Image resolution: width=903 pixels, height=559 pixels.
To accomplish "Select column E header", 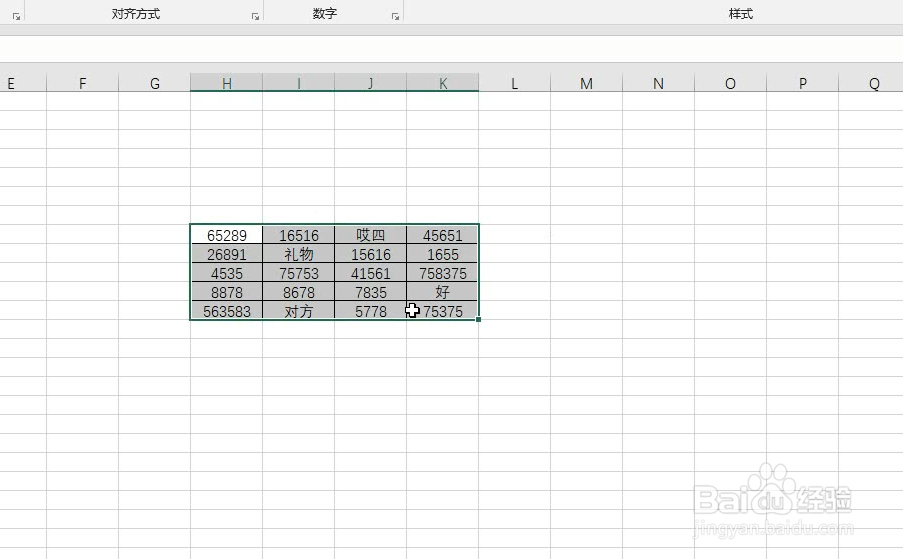I will coord(23,83).
